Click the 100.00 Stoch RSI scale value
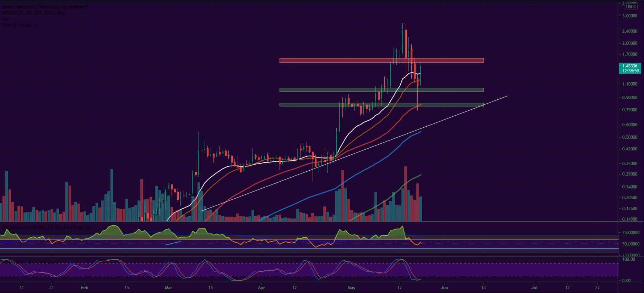 pos(629,259)
